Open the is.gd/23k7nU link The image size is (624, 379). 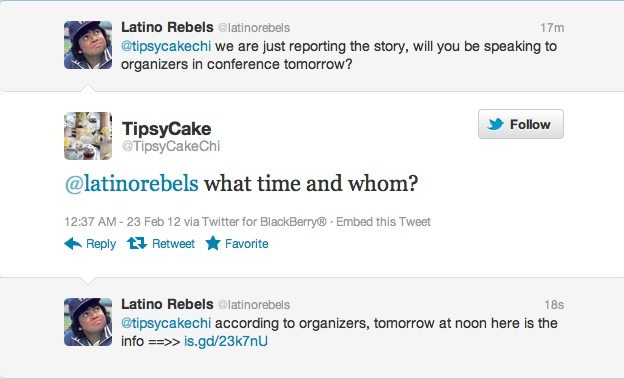click(x=226, y=342)
